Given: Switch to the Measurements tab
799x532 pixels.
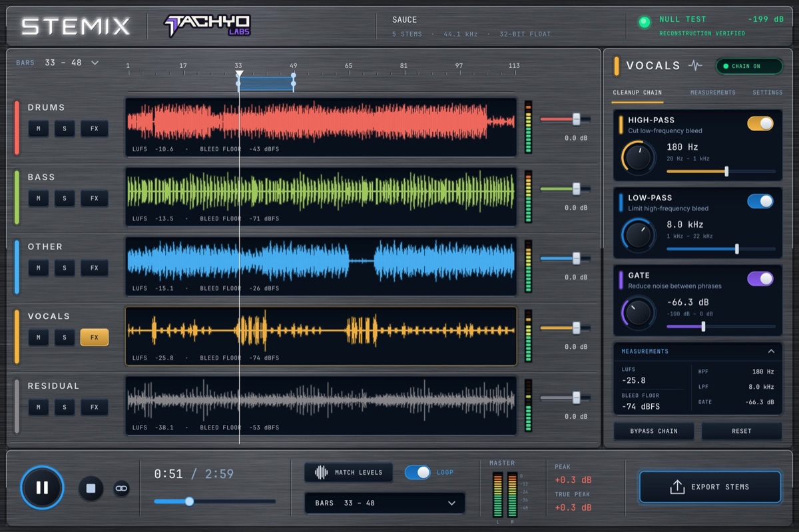Looking at the screenshot, I should (x=712, y=93).
